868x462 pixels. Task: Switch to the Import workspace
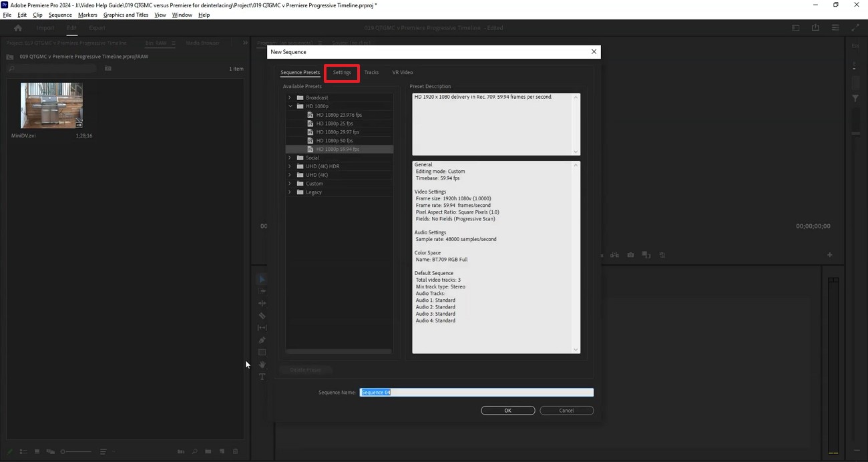(45, 28)
